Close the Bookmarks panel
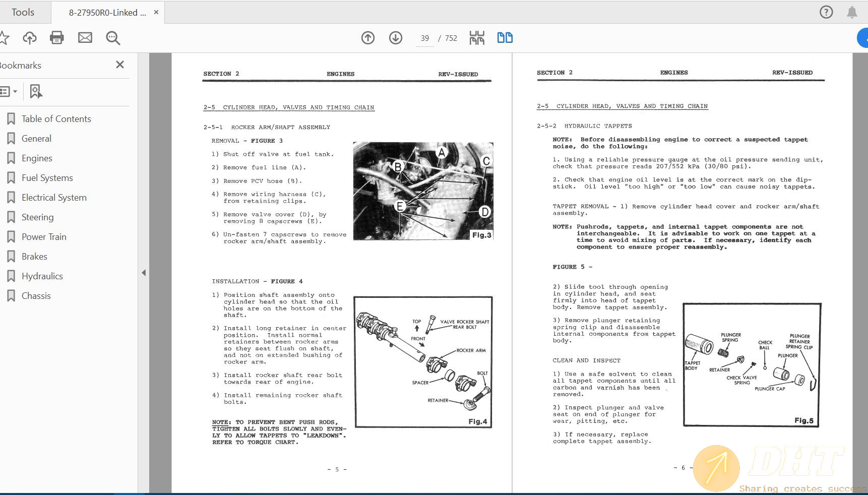868x495 pixels. click(120, 65)
